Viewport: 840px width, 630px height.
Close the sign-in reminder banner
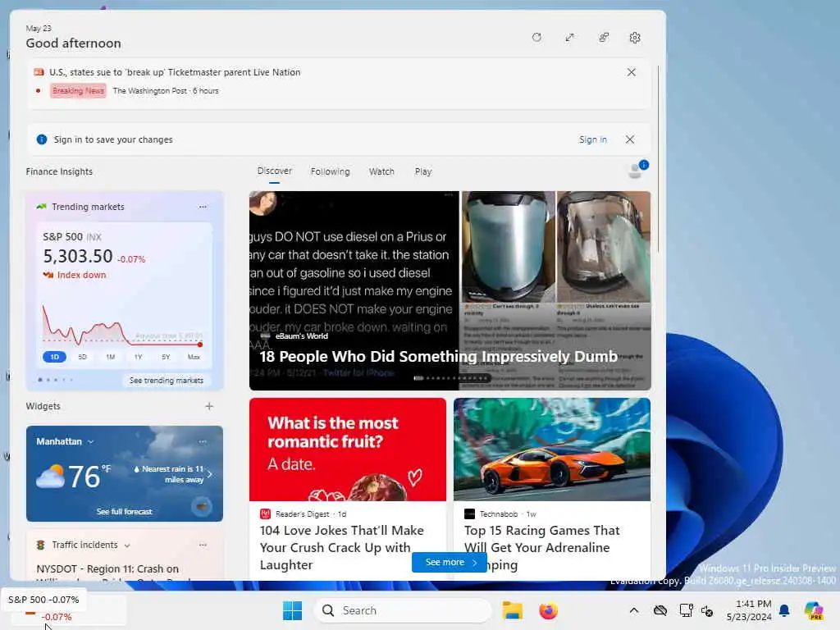click(x=630, y=139)
